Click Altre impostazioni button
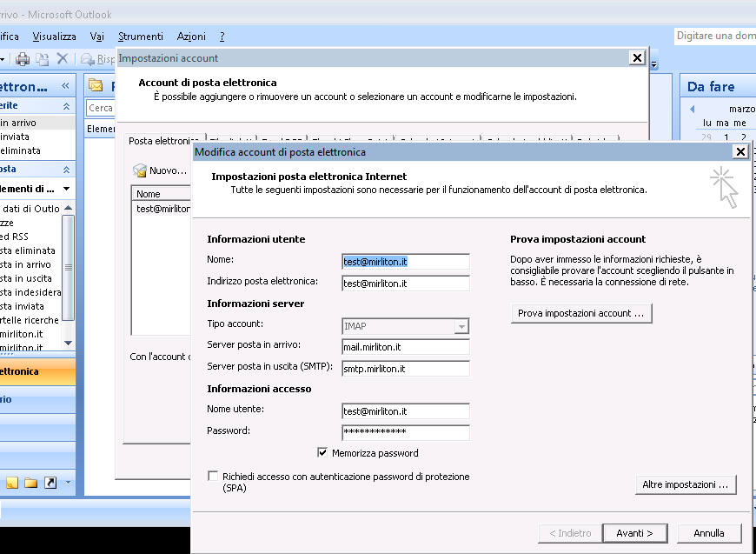 [685, 484]
